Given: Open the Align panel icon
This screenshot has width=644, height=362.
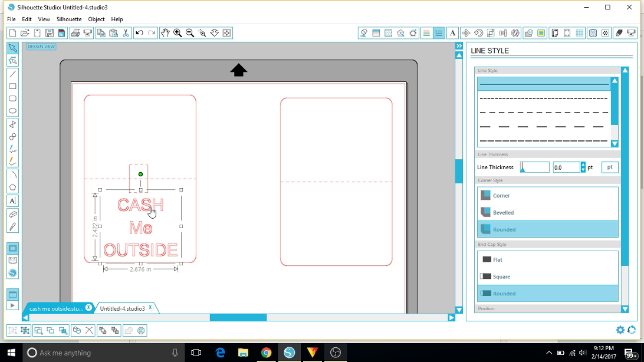Looking at the screenshot, I should click(x=503, y=33).
